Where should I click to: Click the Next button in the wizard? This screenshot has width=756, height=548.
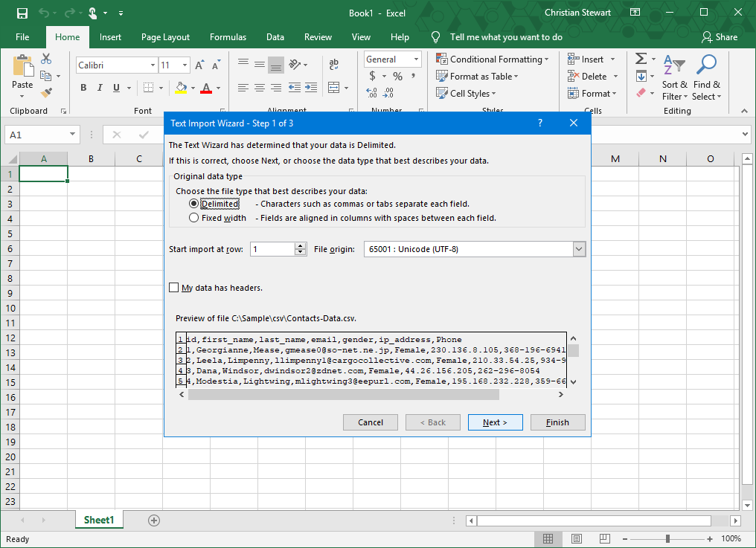[x=495, y=422]
